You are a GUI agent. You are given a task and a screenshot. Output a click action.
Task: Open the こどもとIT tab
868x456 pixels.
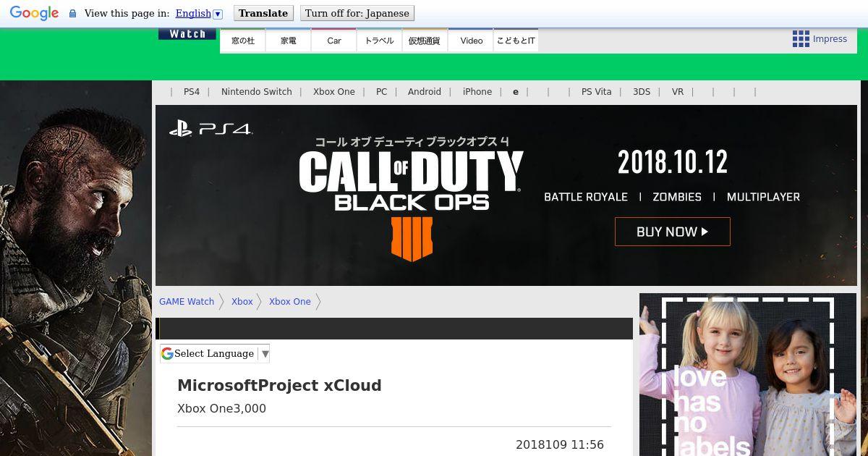pos(516,41)
